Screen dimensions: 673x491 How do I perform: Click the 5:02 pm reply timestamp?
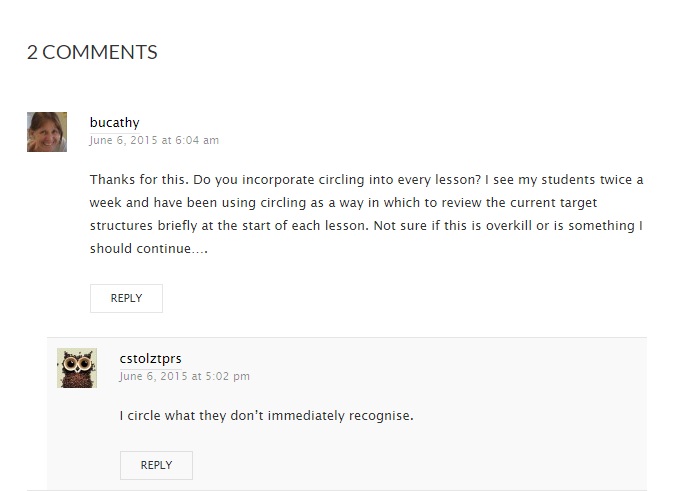click(x=184, y=376)
